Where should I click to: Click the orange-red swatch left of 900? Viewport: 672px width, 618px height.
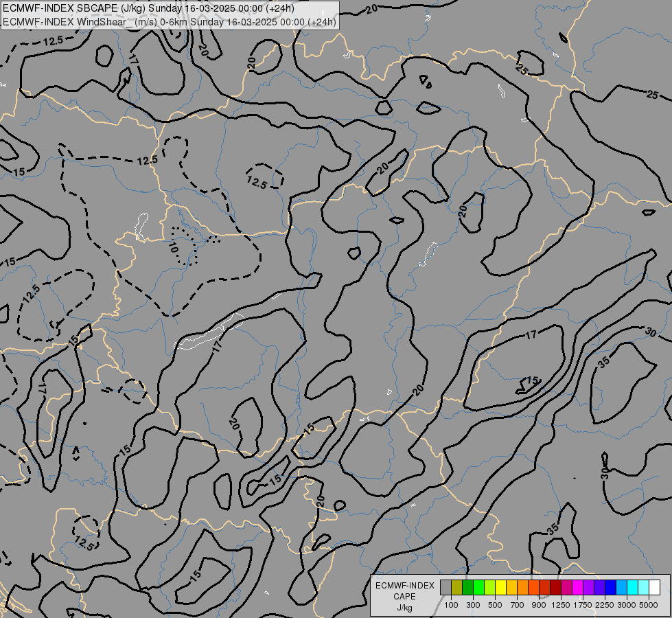point(533,588)
